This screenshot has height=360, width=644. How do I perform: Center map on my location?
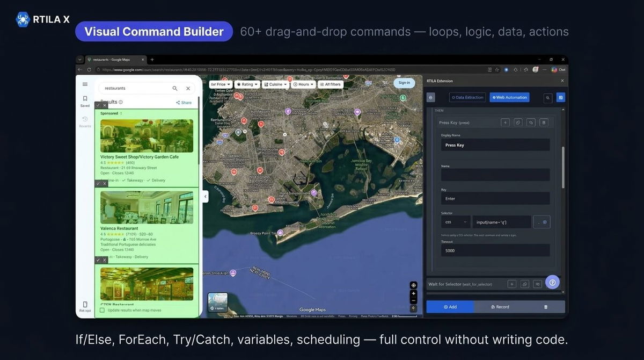(413, 285)
